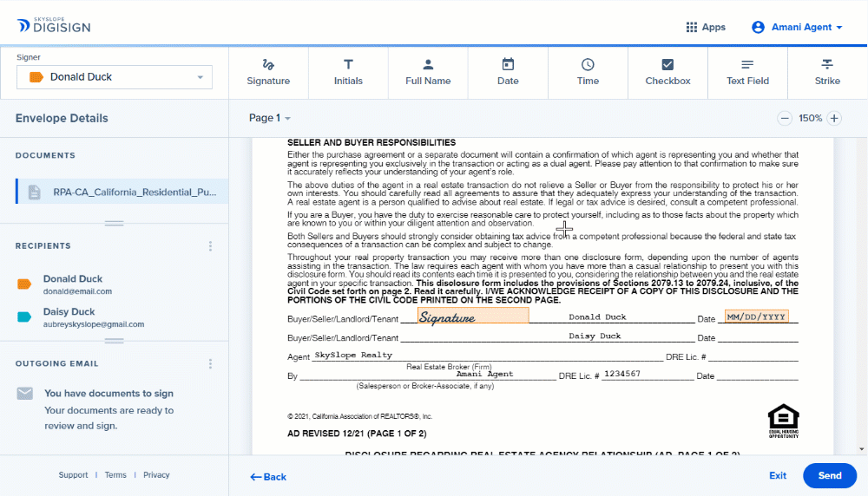The image size is (868, 496).
Task: Select the RPA-CA California Residential document
Action: (122, 192)
